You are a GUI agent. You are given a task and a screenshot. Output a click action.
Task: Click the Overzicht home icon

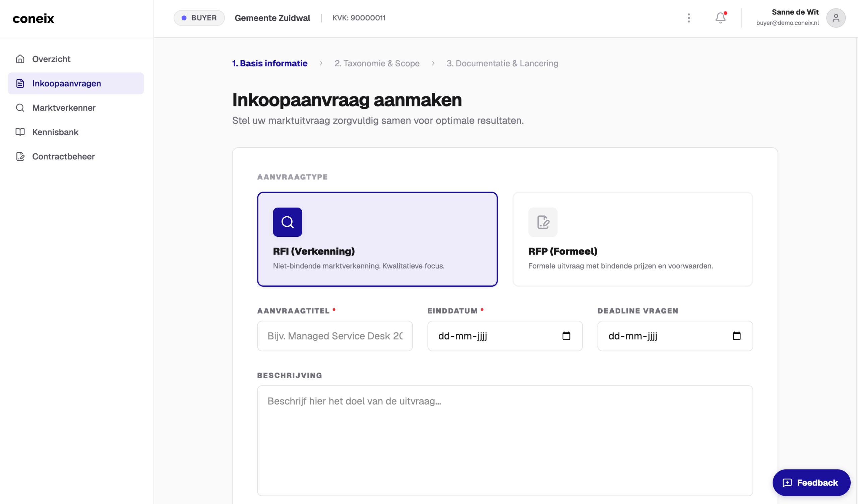pos(20,59)
